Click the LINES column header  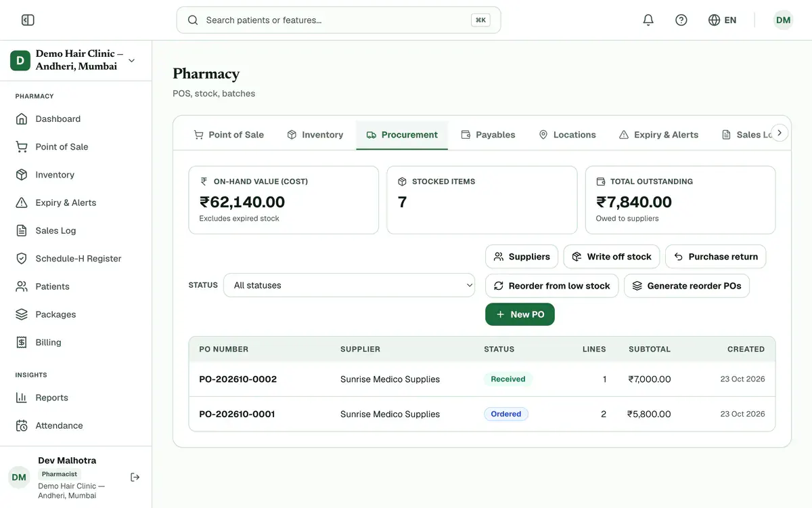pyautogui.click(x=594, y=350)
